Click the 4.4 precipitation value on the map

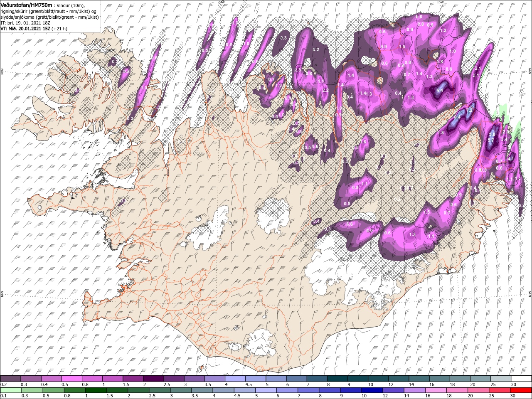[441, 90]
